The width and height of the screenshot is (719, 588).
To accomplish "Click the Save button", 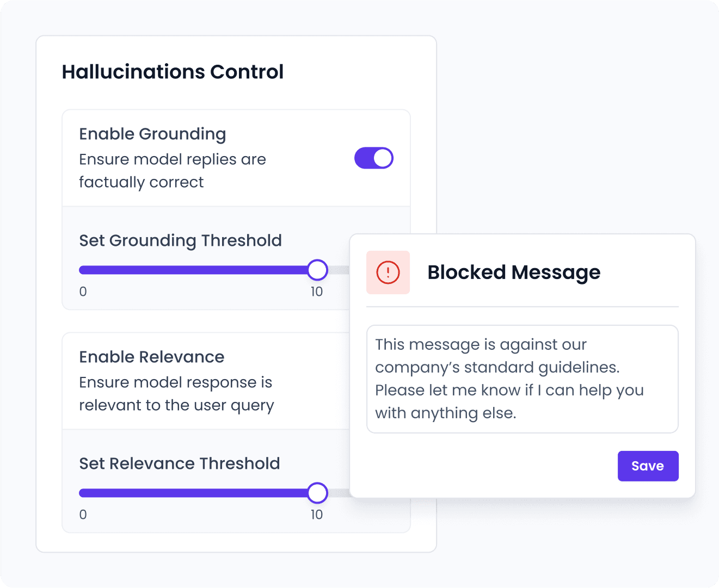I will pyautogui.click(x=648, y=466).
